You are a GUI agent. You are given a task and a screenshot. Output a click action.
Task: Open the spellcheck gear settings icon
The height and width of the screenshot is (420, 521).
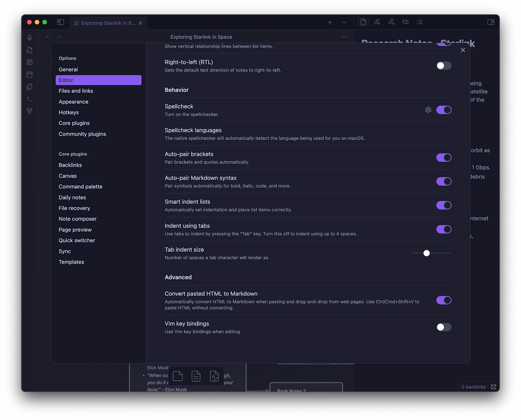tap(428, 110)
